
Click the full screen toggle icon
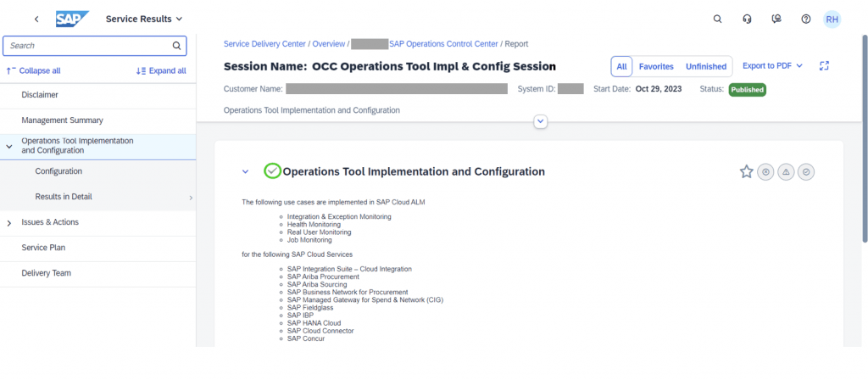coord(824,66)
